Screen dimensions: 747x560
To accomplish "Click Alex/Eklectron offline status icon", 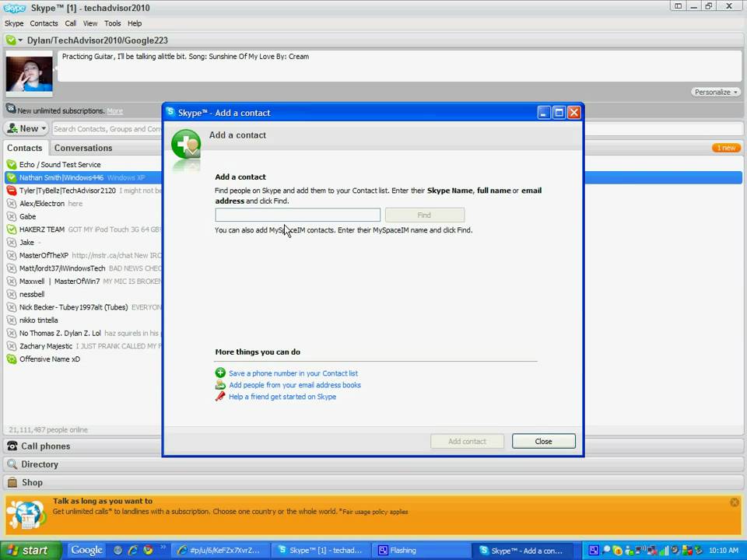I will click(x=12, y=203).
